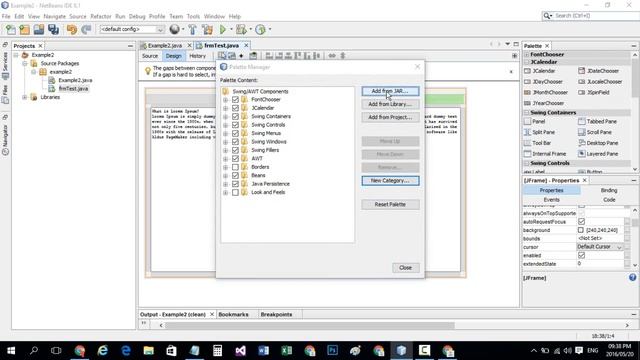Click the Save All toolbar icon
The width and height of the screenshot is (640, 360).
pyautogui.click(x=53, y=29)
